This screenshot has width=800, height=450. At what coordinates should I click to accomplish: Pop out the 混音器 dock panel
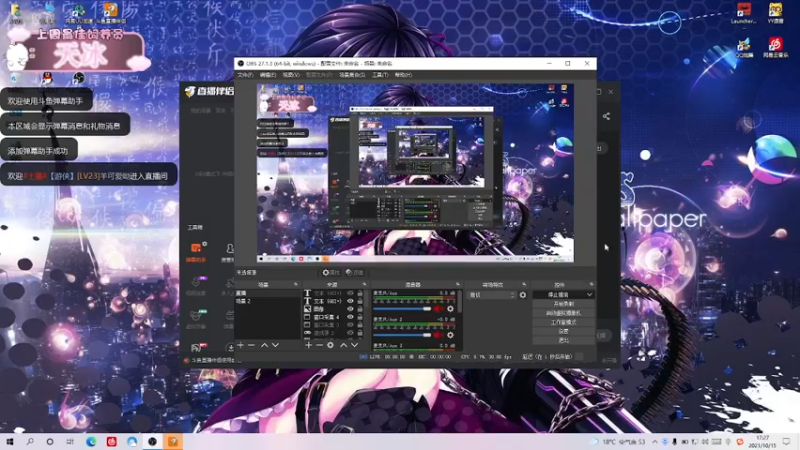458,284
